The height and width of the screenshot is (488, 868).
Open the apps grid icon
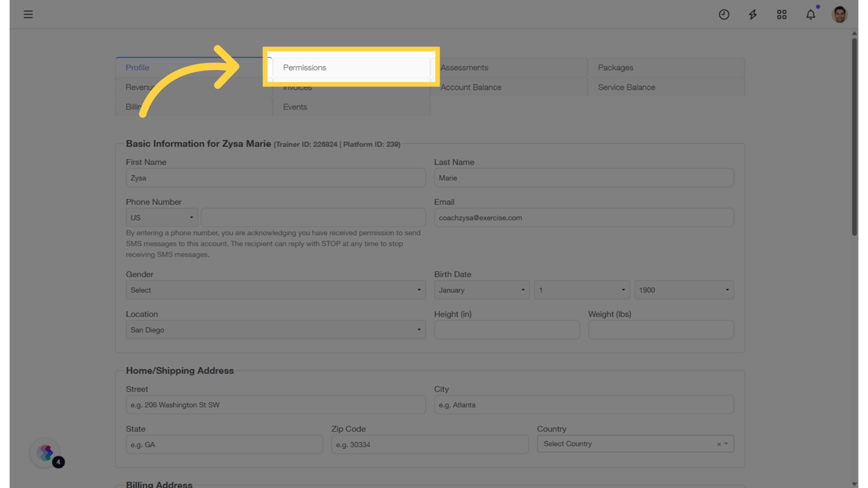(782, 14)
